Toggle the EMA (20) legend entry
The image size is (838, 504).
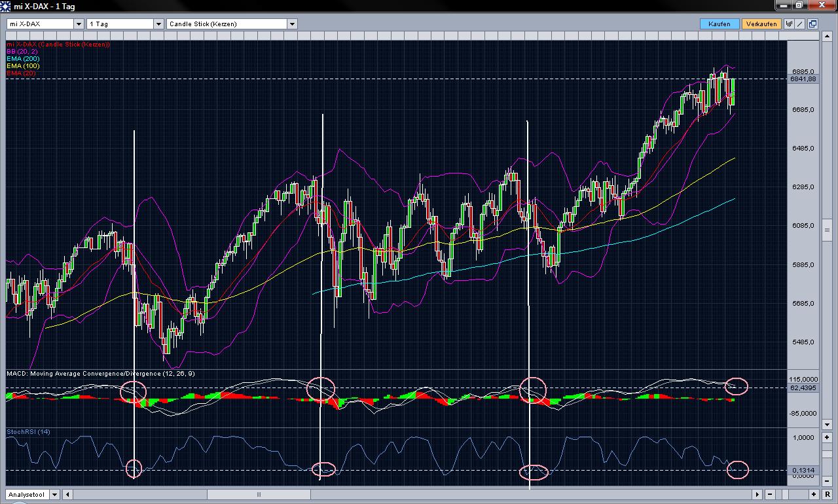click(x=20, y=73)
